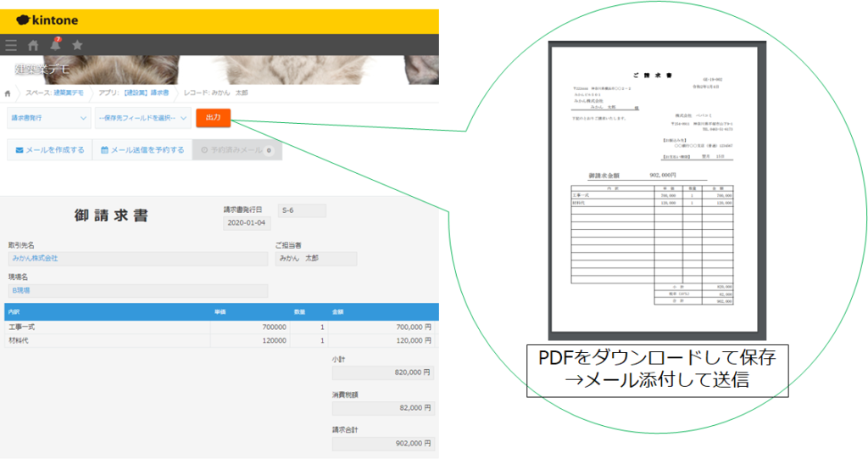868x459 pixels.
Task: Go to kintone home via house icon
Action: [33, 45]
